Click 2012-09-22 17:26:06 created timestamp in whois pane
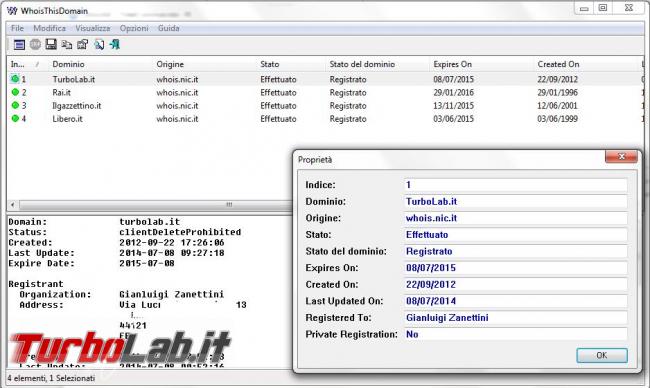Screen dimensions: 650x388 [x=172, y=242]
